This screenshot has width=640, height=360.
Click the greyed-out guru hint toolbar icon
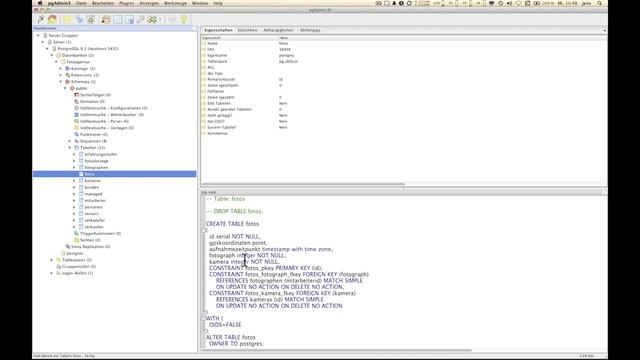click(172, 19)
